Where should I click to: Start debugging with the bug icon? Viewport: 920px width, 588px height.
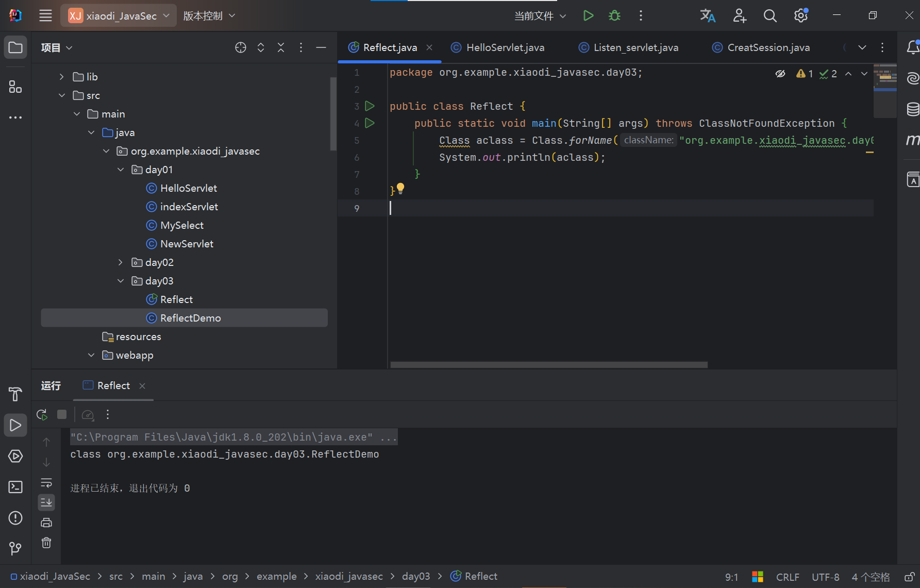614,15
